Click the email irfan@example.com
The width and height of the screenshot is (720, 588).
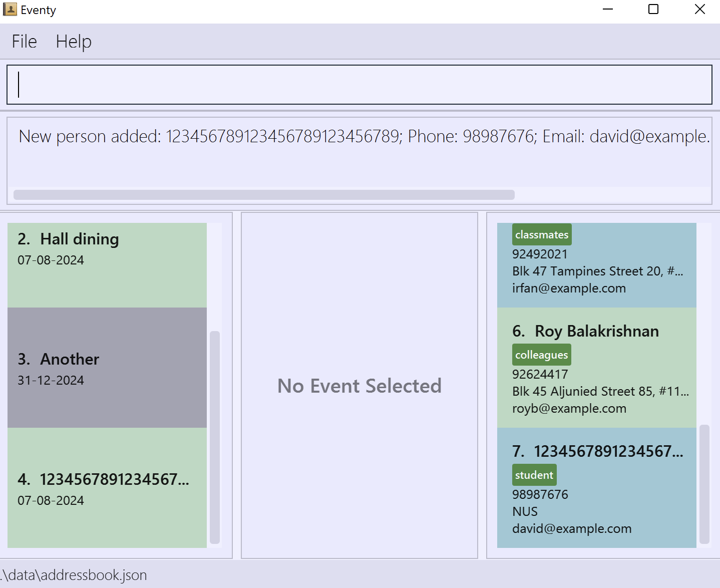coord(569,288)
